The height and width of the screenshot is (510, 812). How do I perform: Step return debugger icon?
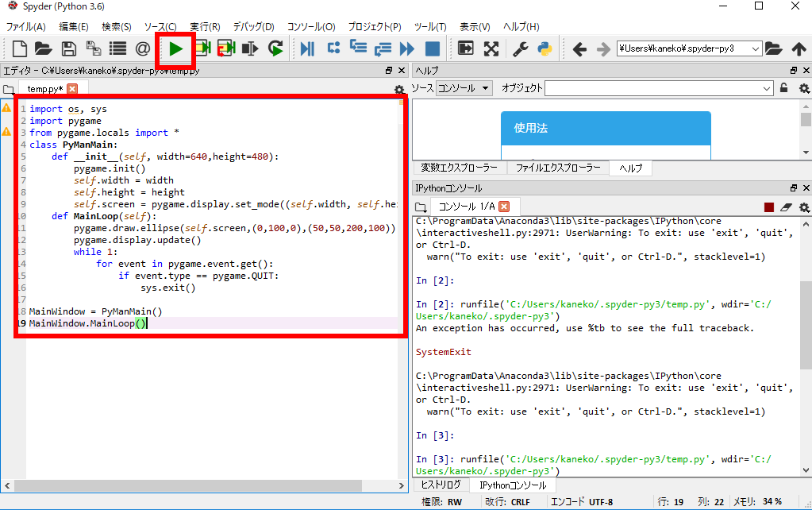point(382,48)
